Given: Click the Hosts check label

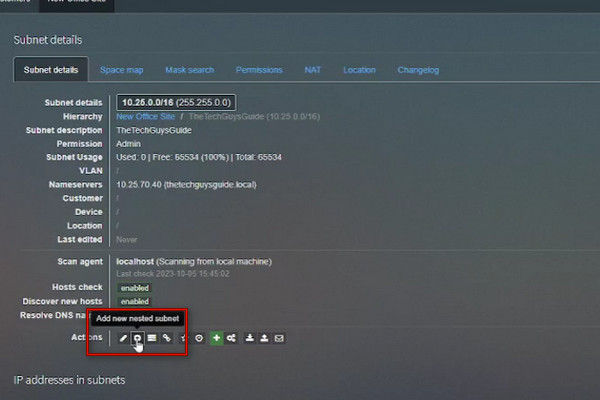Looking at the screenshot, I should (77, 287).
